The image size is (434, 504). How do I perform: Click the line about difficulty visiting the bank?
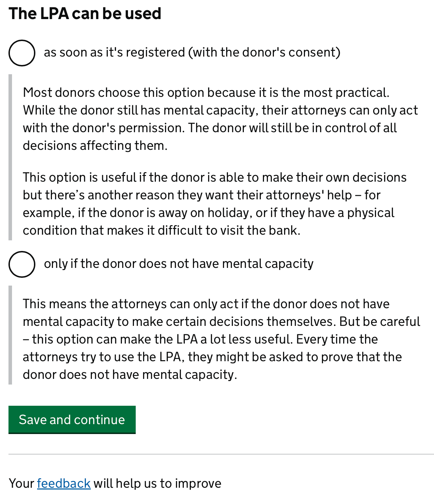coord(162,230)
